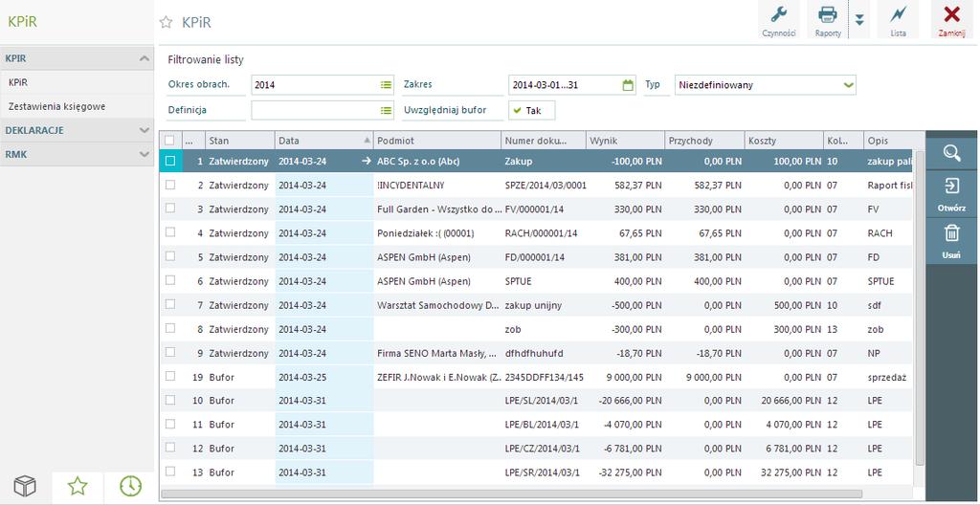The width and height of the screenshot is (980, 505).
Task: Sort by the Data column header
Action: [324, 141]
